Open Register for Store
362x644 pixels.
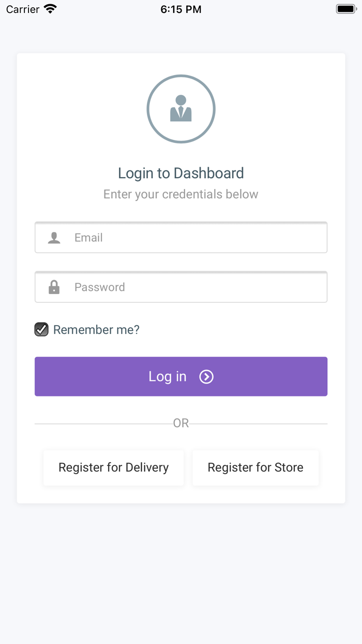tap(255, 467)
